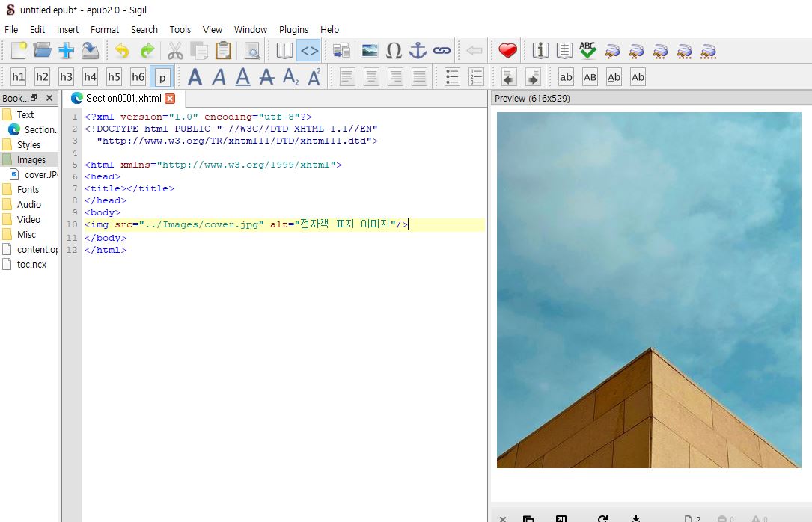Screen dimensions: 812x522
Task: Insert a bulleted list
Action: tap(452, 77)
